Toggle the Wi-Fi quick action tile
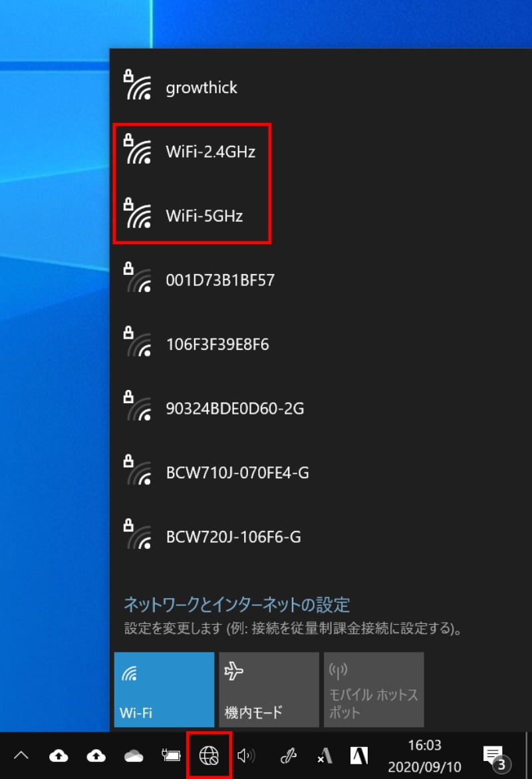 (164, 690)
